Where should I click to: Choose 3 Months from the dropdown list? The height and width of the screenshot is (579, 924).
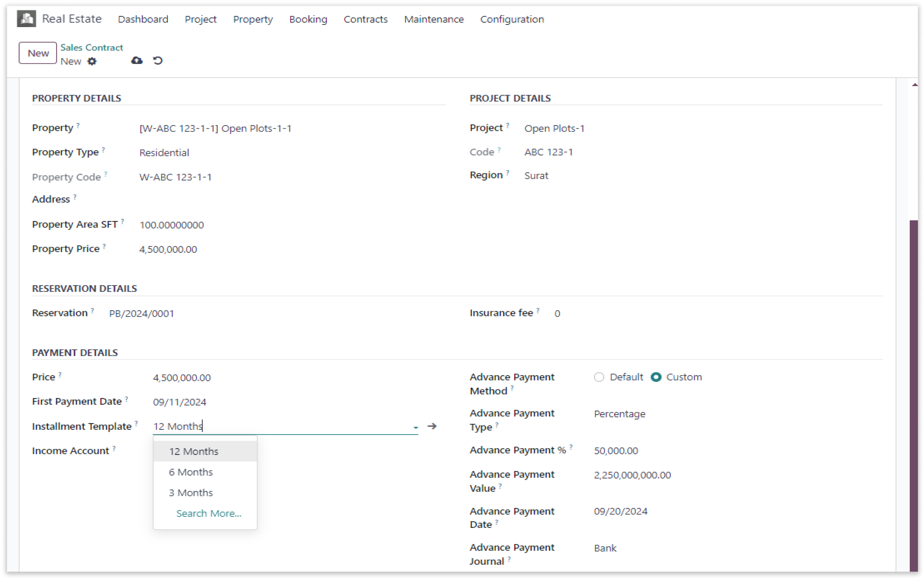point(205,493)
